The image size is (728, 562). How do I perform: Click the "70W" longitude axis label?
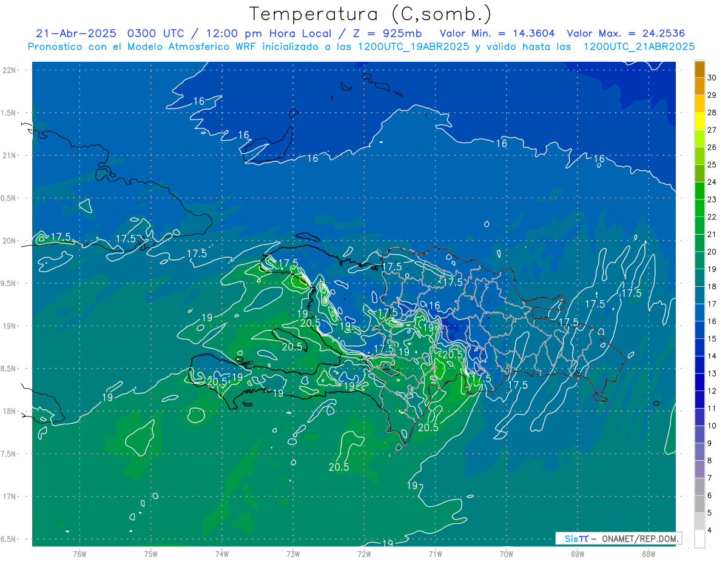507,554
